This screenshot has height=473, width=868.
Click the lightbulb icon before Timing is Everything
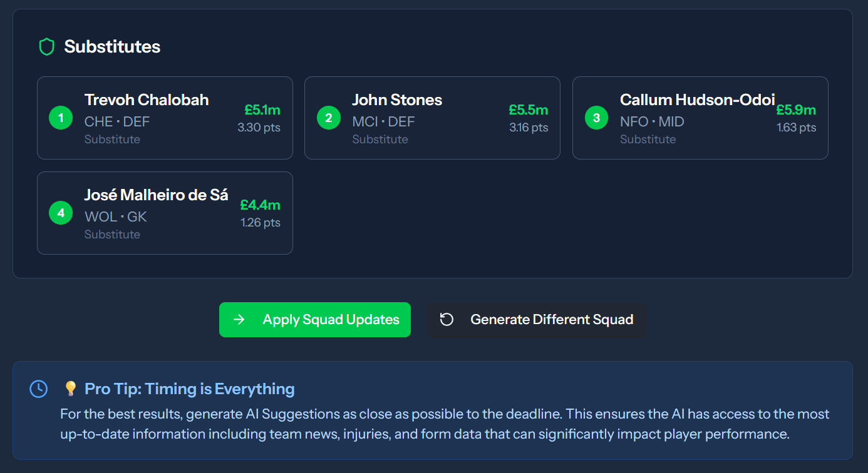[x=70, y=389]
